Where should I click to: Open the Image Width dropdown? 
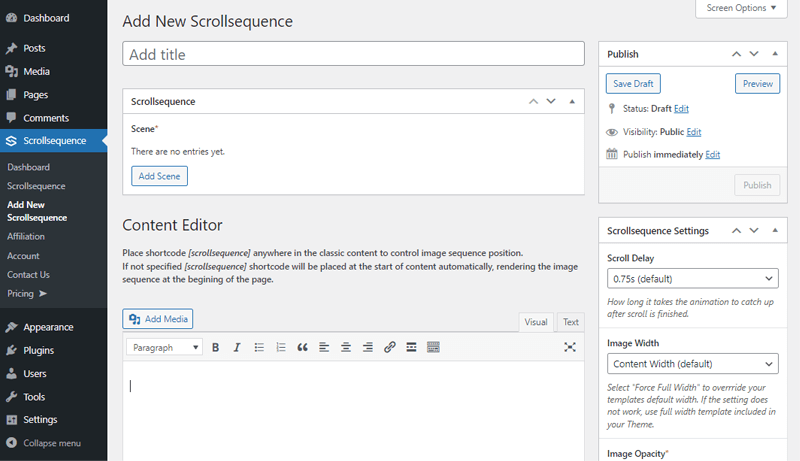click(x=692, y=364)
